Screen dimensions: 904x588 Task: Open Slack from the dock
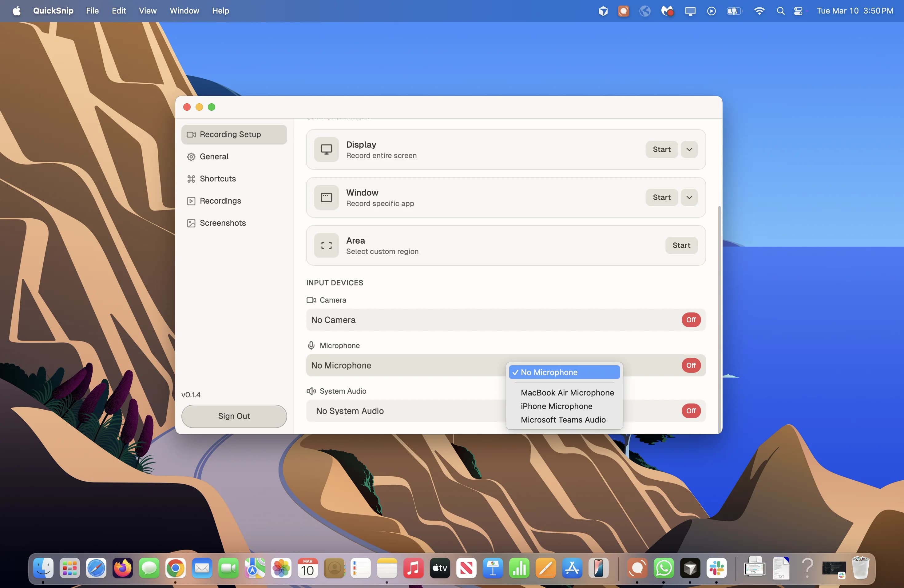click(x=716, y=568)
